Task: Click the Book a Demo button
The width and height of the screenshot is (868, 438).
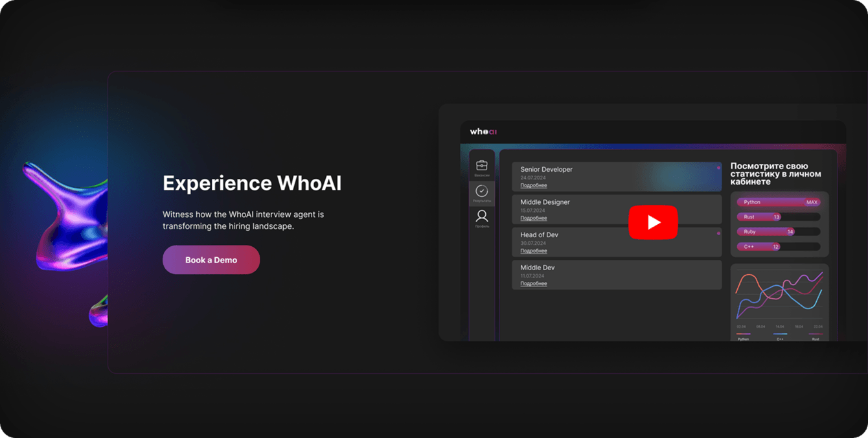Action: (x=211, y=260)
